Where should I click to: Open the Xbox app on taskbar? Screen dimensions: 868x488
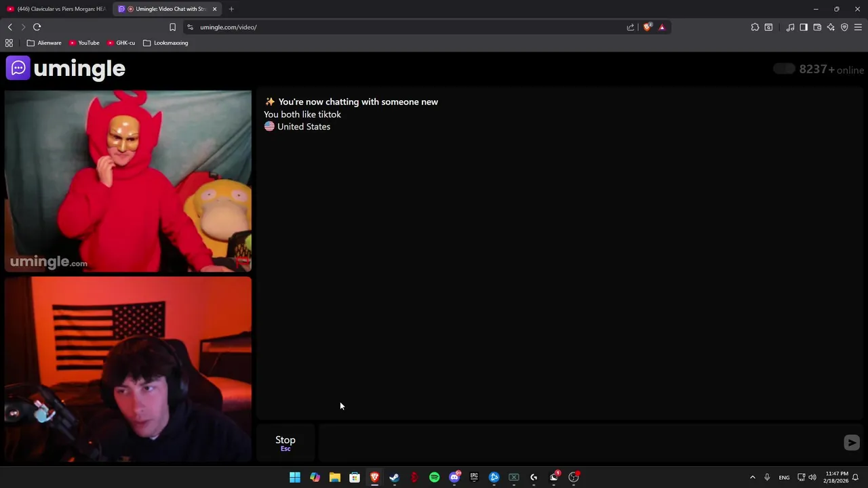coord(514,477)
